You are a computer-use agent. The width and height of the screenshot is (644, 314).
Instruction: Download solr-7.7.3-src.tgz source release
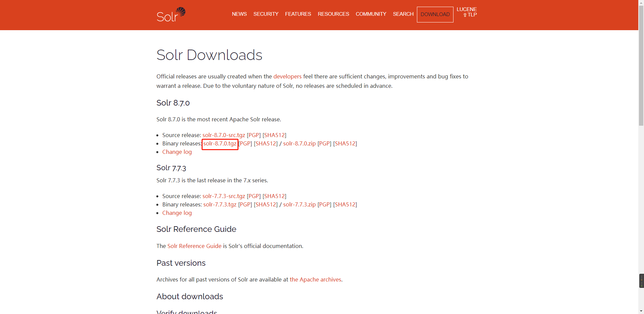224,196
